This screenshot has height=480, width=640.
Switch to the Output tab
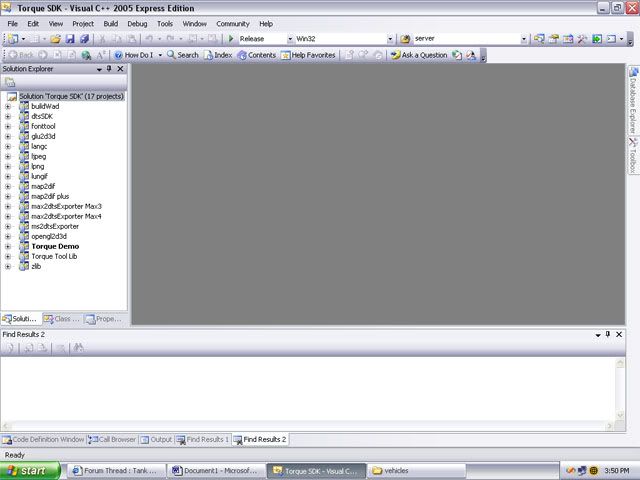156,439
